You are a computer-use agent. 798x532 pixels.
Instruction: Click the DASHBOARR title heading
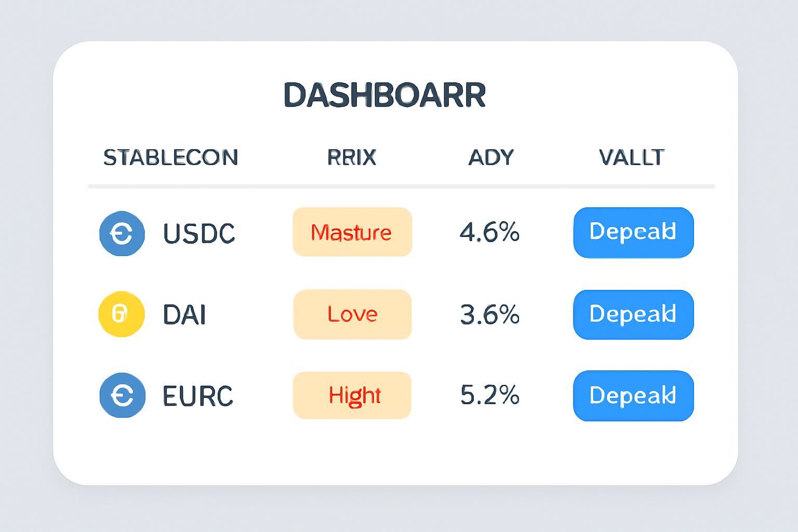tap(384, 95)
